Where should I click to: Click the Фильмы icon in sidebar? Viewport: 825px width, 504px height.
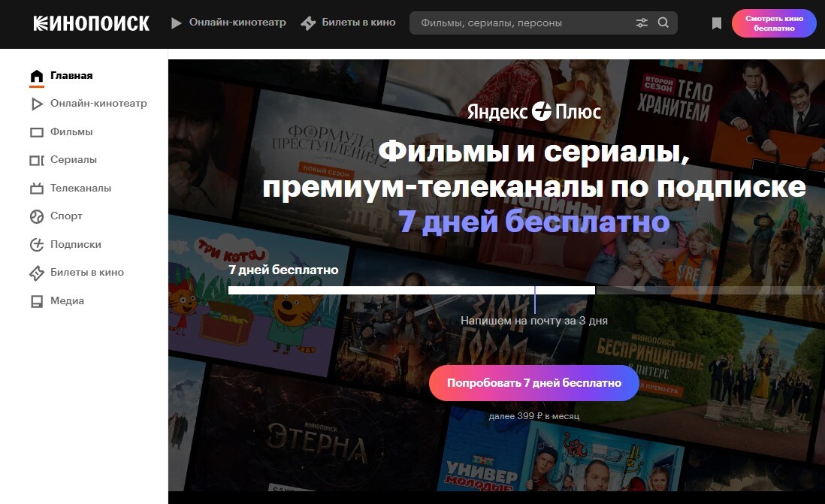point(36,132)
